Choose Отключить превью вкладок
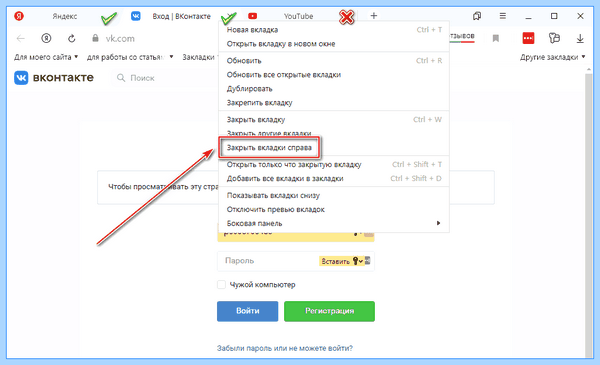 click(334, 210)
